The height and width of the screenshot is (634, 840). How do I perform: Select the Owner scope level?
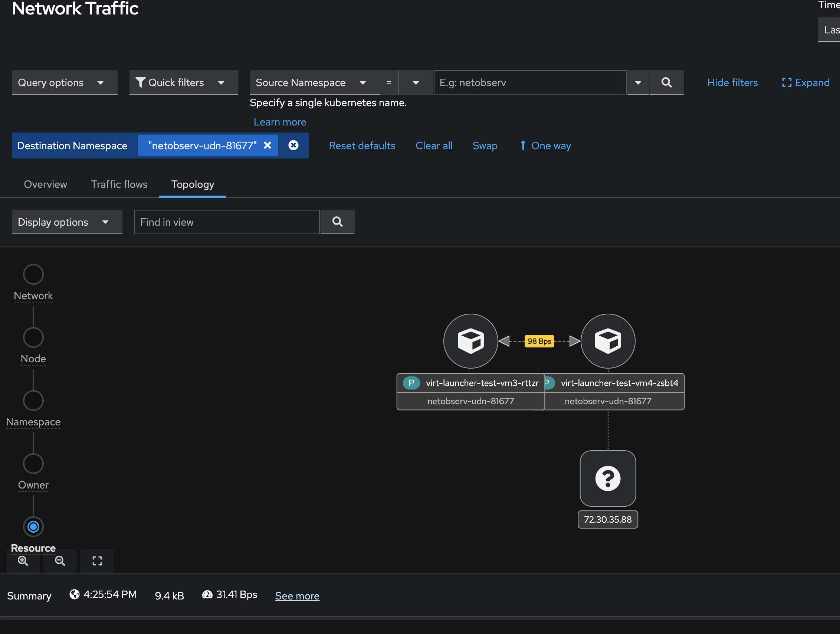(x=33, y=464)
